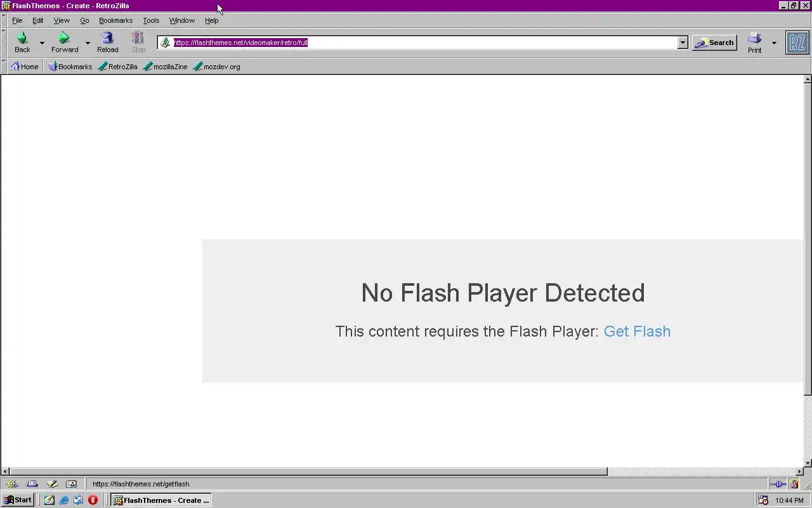Click the horizontal scrollbar thumb
Image resolution: width=812 pixels, height=508 pixels.
[308, 471]
